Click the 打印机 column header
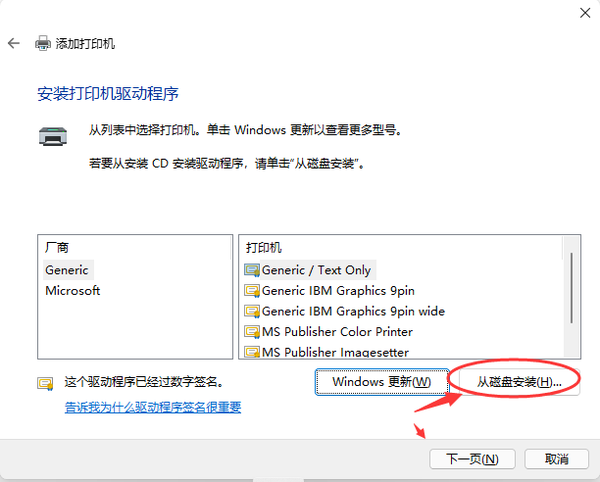 click(x=264, y=247)
